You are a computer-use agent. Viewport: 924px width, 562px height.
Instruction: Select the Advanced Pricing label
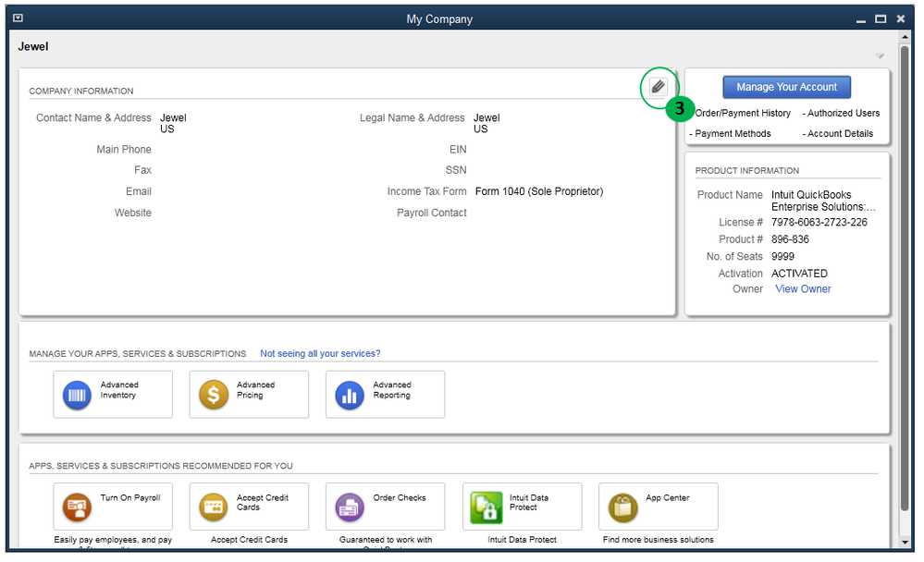256,390
